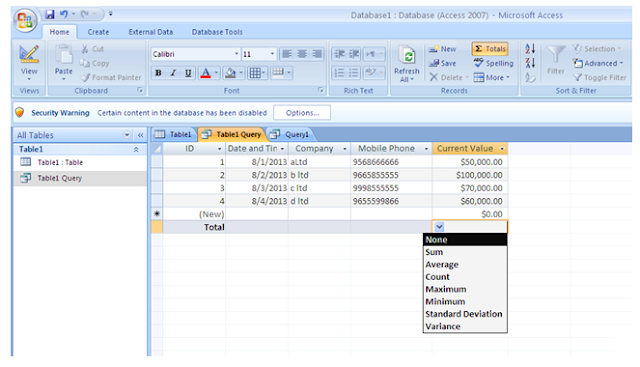Select the Table1 : Table navigation item
Screen dimensions: 640x367
click(60, 162)
